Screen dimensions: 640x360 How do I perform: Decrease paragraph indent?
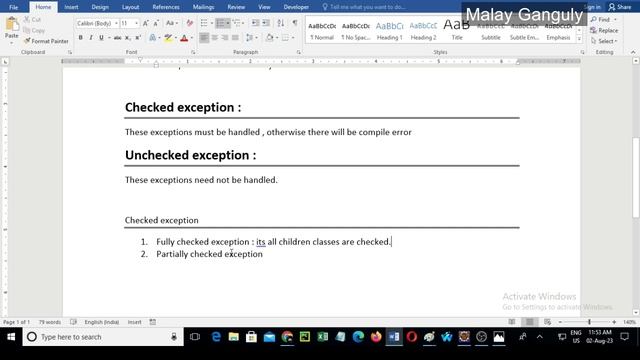click(256, 23)
